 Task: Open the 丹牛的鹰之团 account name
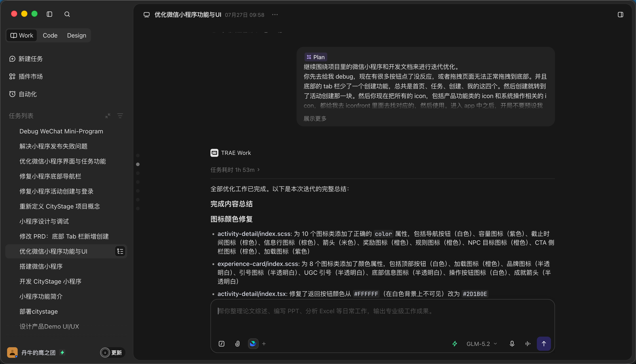[38, 353]
